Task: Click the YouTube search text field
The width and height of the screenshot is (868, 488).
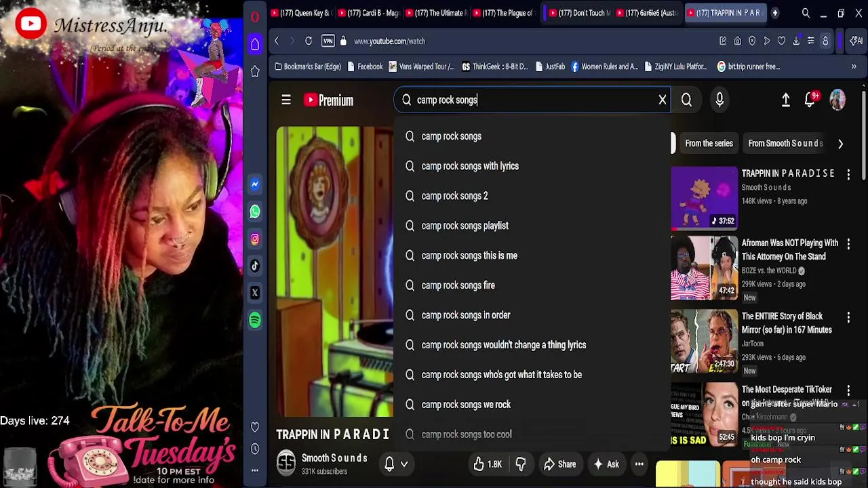Action: point(532,100)
